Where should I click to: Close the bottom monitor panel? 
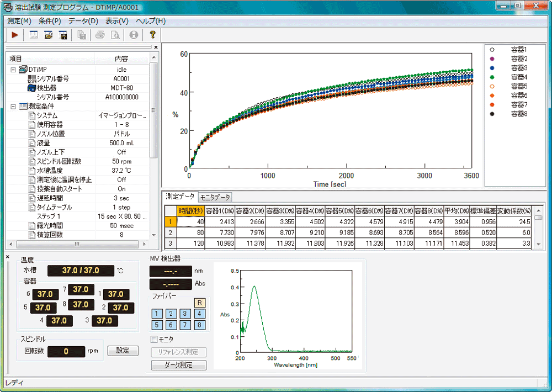coord(8,257)
